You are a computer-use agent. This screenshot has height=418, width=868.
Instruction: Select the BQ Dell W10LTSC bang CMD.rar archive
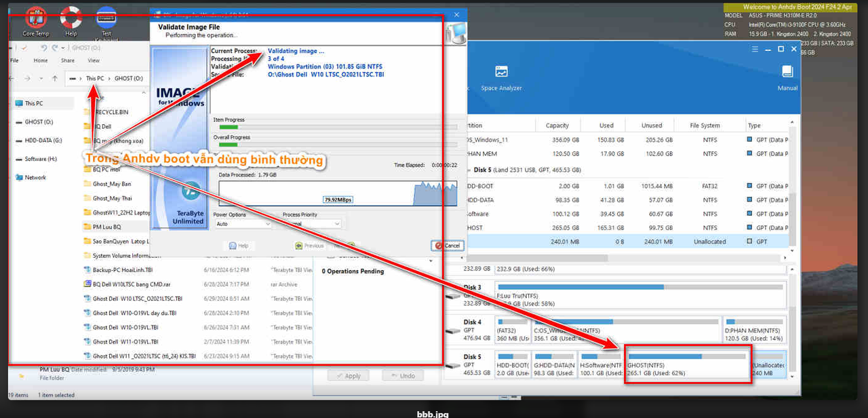click(127, 284)
